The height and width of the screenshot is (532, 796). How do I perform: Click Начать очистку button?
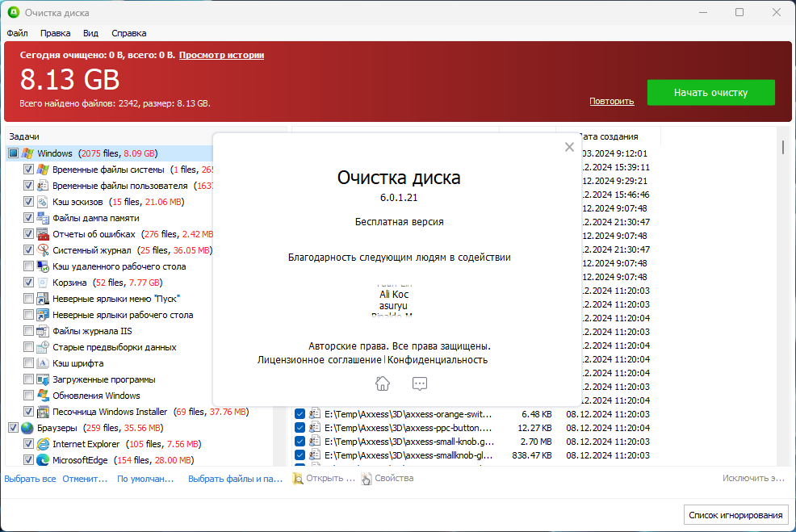(710, 92)
